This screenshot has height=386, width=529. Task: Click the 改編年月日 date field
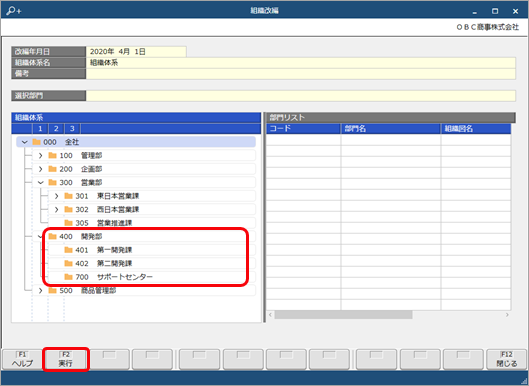coord(136,52)
